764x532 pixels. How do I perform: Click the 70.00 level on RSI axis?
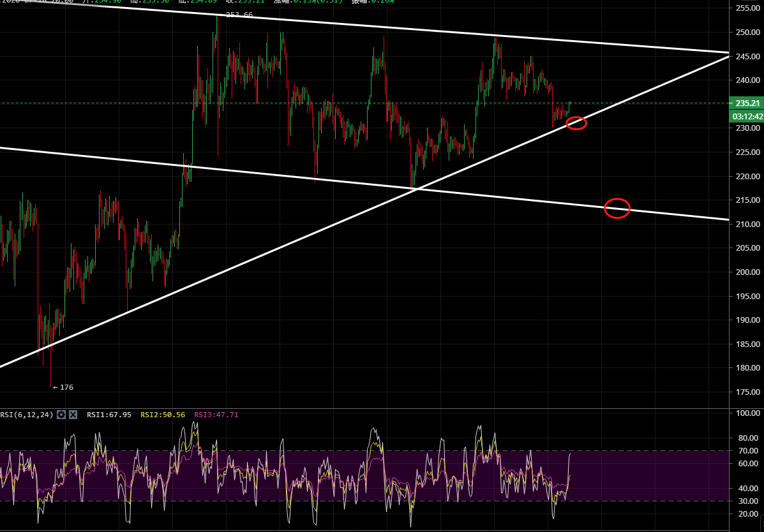point(747,451)
